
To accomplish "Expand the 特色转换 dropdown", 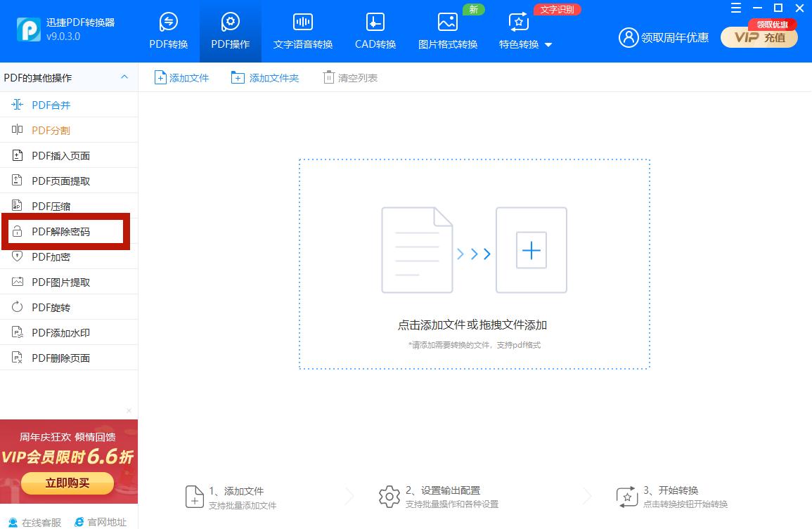I will [524, 44].
